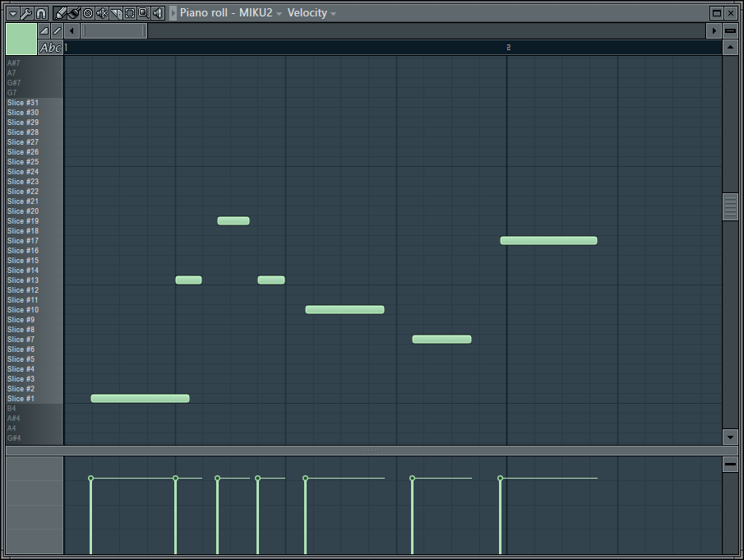Click the velocity handle of the Slice #7 note
This screenshot has width=744, height=560.
pyautogui.click(x=413, y=479)
